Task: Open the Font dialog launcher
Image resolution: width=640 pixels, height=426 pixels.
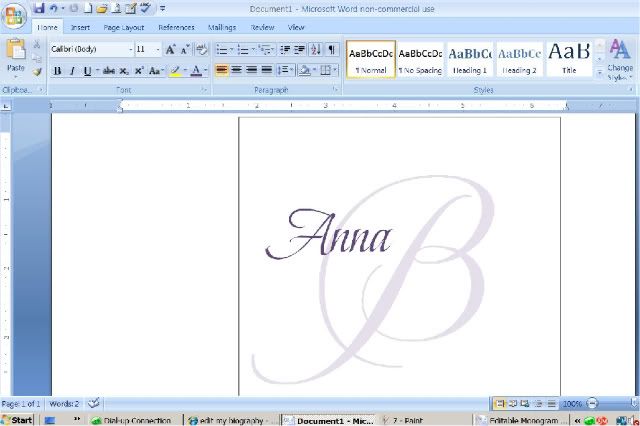Action: point(204,90)
